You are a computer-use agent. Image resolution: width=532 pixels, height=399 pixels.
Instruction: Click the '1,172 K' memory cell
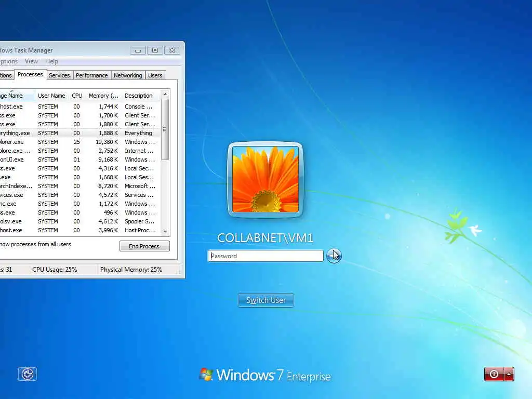click(108, 204)
